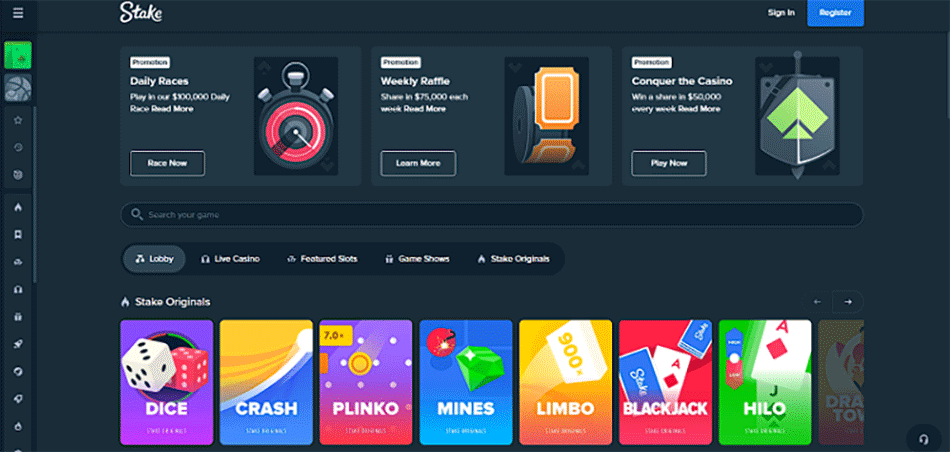The image size is (950, 452).
Task: Open the Game Shows tab
Action: [417, 259]
